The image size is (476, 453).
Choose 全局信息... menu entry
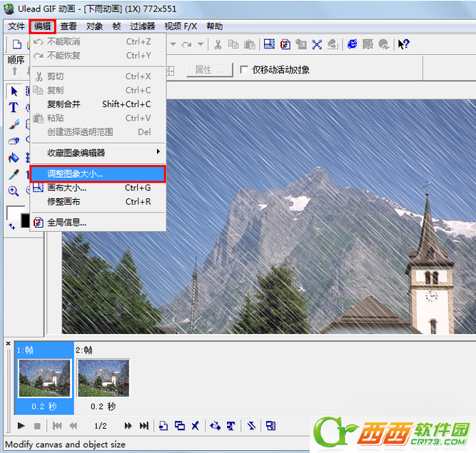tap(98, 223)
